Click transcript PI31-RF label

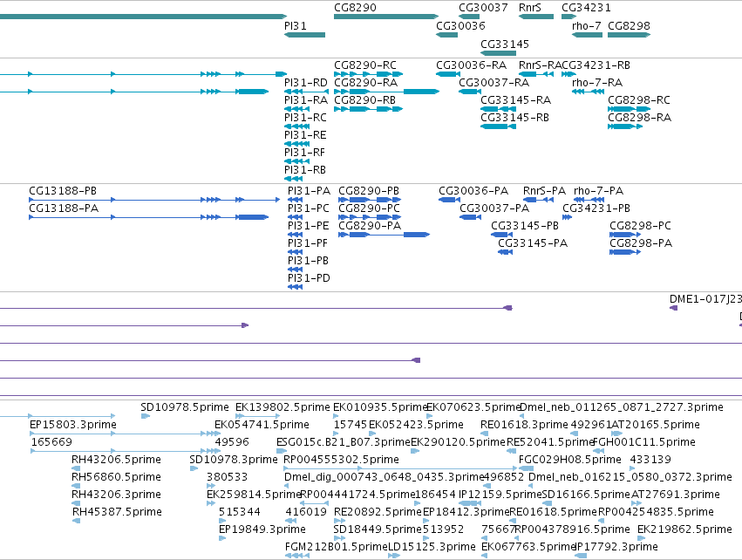click(x=305, y=153)
